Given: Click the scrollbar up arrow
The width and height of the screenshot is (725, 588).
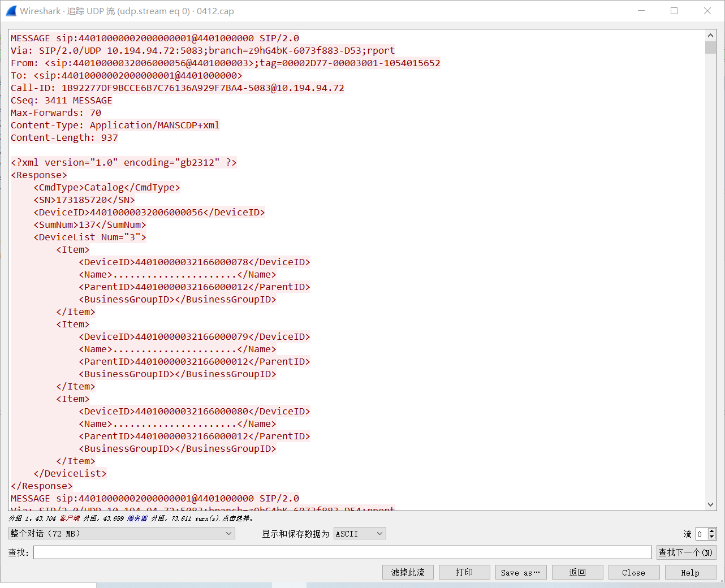Looking at the screenshot, I should pyautogui.click(x=711, y=35).
